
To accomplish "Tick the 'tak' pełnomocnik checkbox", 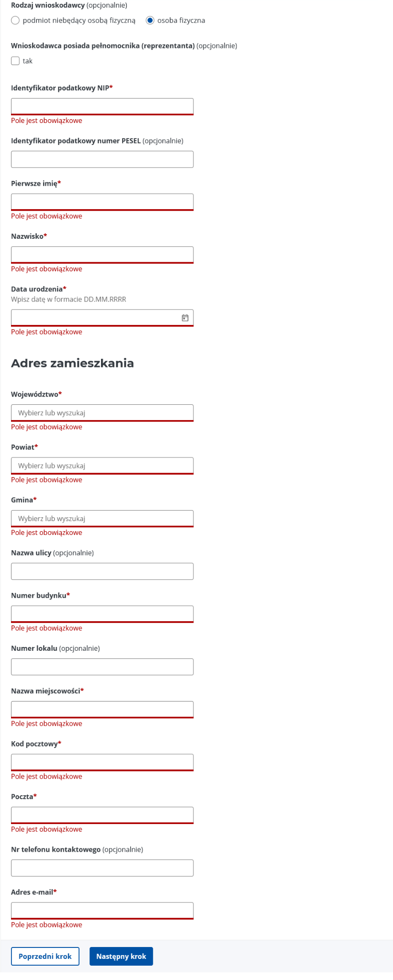I will 15,61.
